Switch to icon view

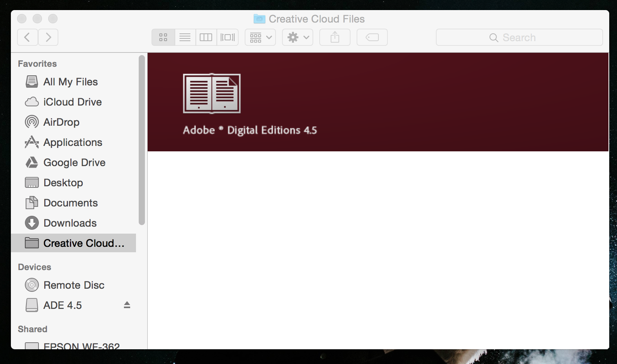pyautogui.click(x=163, y=37)
